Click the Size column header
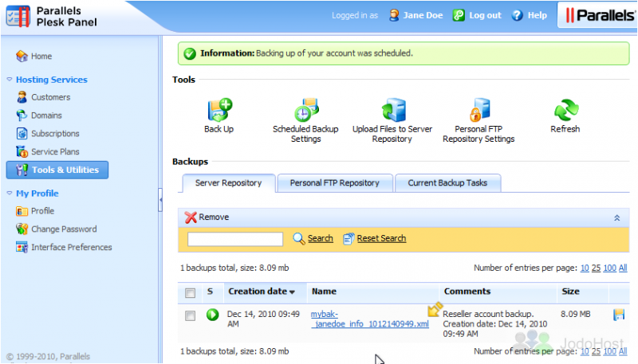Viewport: 638px width, 364px height. (x=570, y=292)
